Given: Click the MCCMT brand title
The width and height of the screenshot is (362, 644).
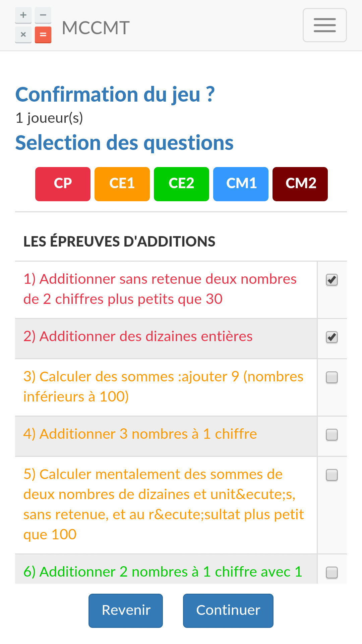Looking at the screenshot, I should [x=96, y=28].
